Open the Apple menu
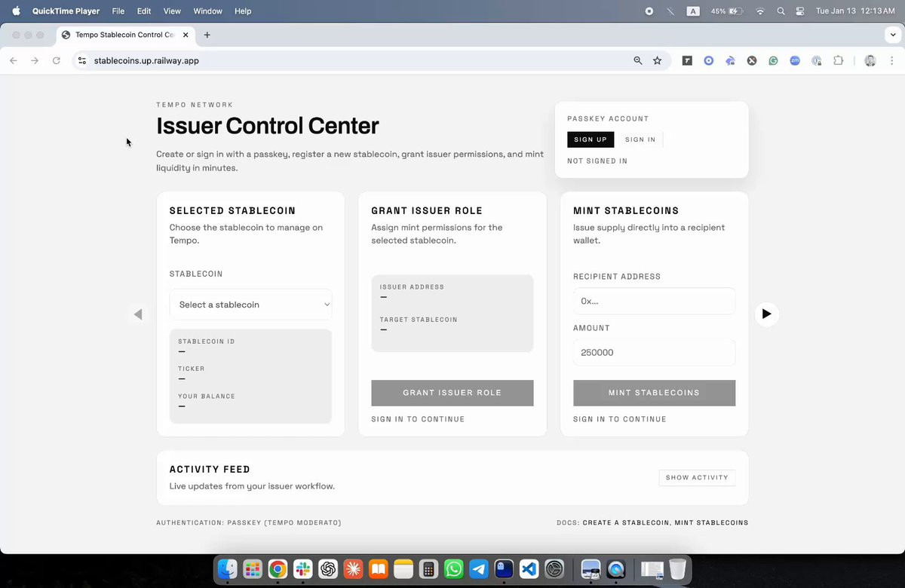 pos(16,11)
